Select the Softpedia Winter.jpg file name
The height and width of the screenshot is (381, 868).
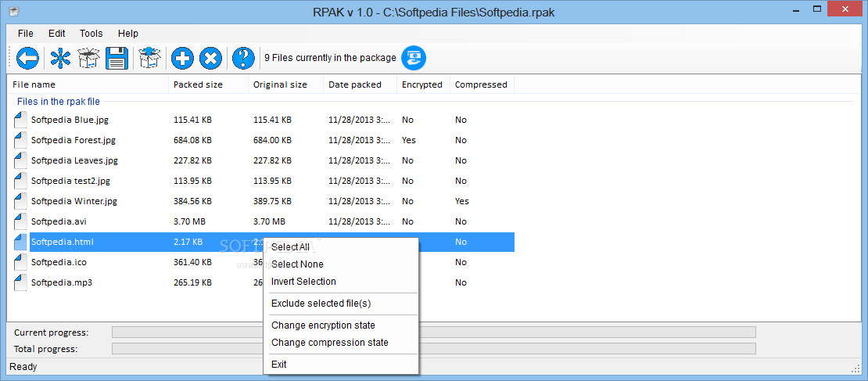pyautogui.click(x=74, y=201)
